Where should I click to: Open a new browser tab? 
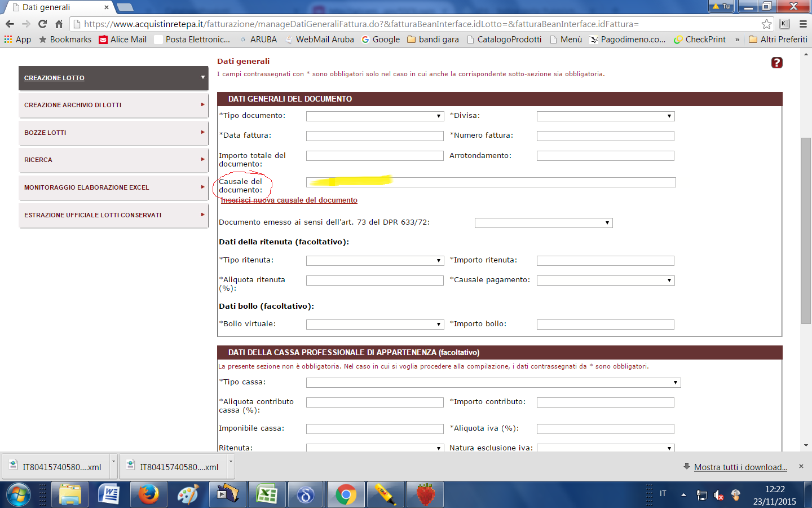pyautogui.click(x=125, y=7)
